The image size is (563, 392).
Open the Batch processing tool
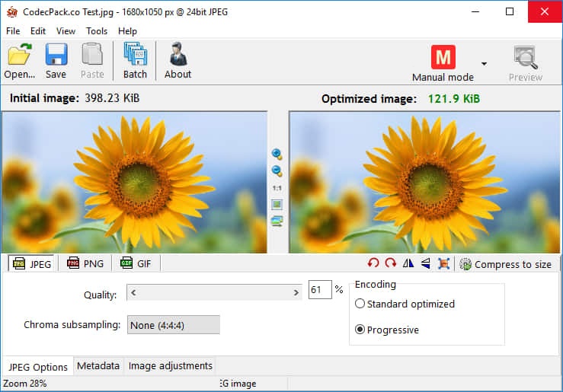135,61
